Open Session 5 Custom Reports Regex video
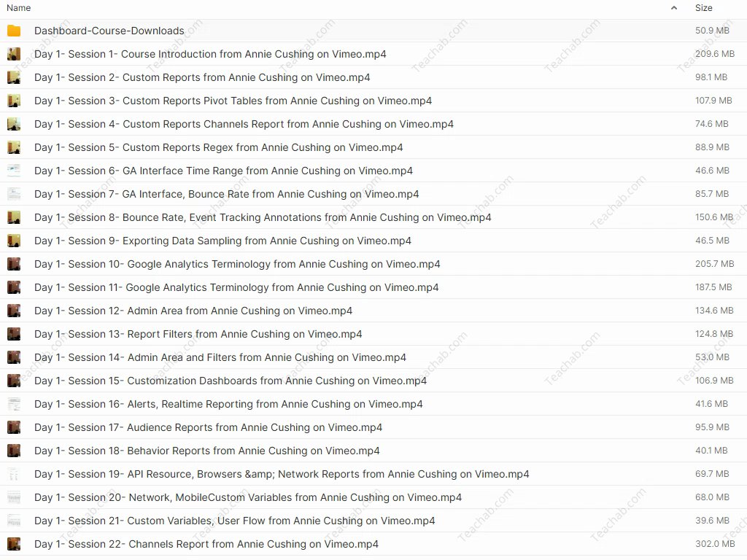 tap(218, 147)
